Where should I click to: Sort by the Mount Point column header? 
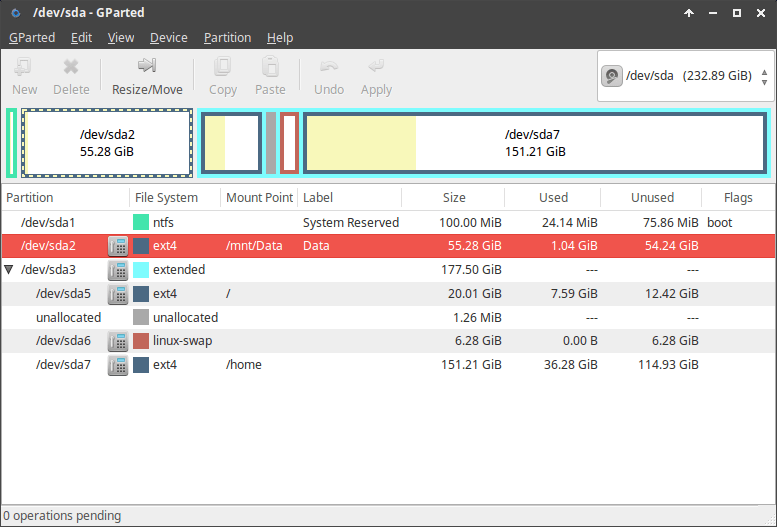259,197
